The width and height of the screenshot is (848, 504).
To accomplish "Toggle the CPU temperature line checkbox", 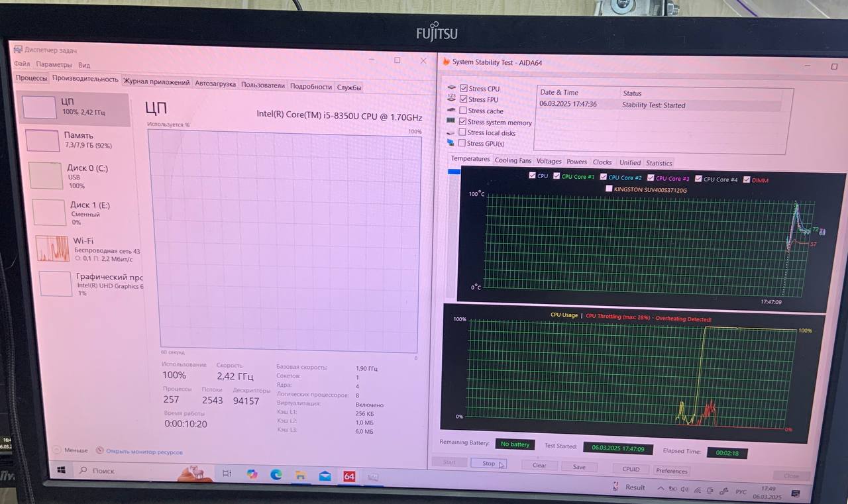I will (x=533, y=176).
